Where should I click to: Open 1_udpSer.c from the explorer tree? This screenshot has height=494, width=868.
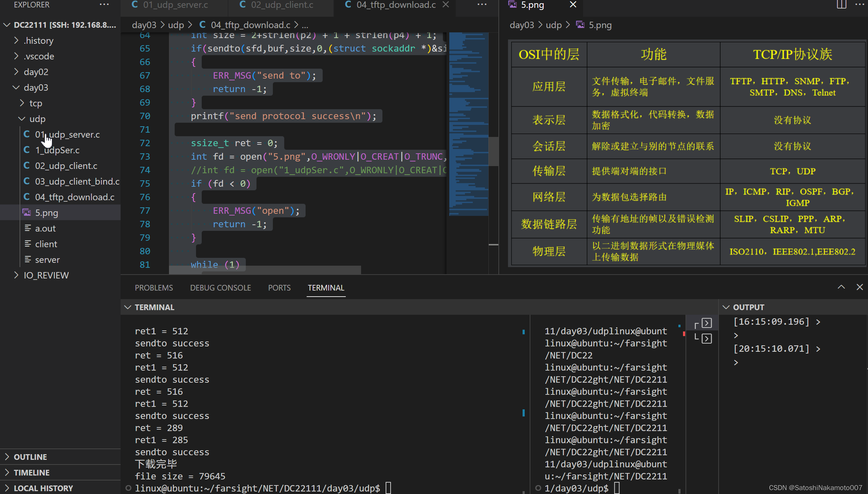coord(57,150)
